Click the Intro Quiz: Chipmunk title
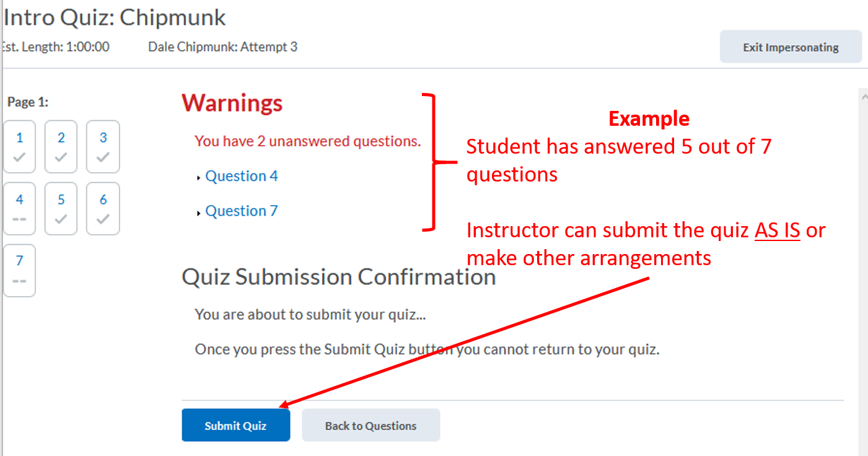The image size is (868, 456). (114, 17)
